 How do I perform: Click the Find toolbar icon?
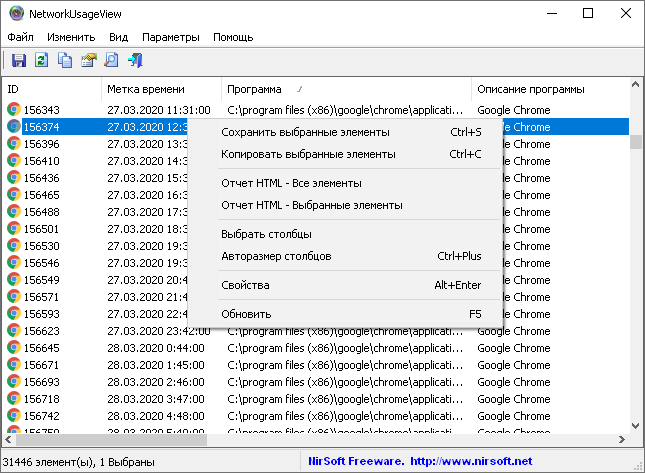111,60
